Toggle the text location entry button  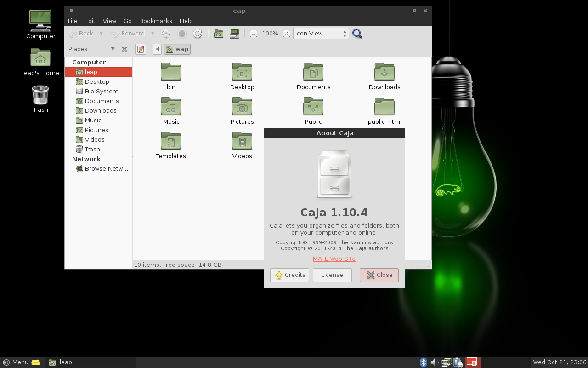141,49
